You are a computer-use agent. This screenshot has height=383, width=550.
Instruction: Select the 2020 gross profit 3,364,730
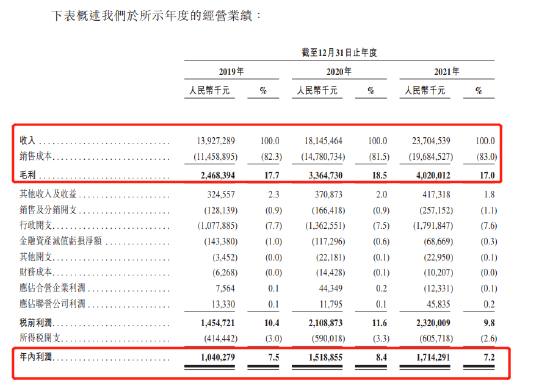point(326,175)
